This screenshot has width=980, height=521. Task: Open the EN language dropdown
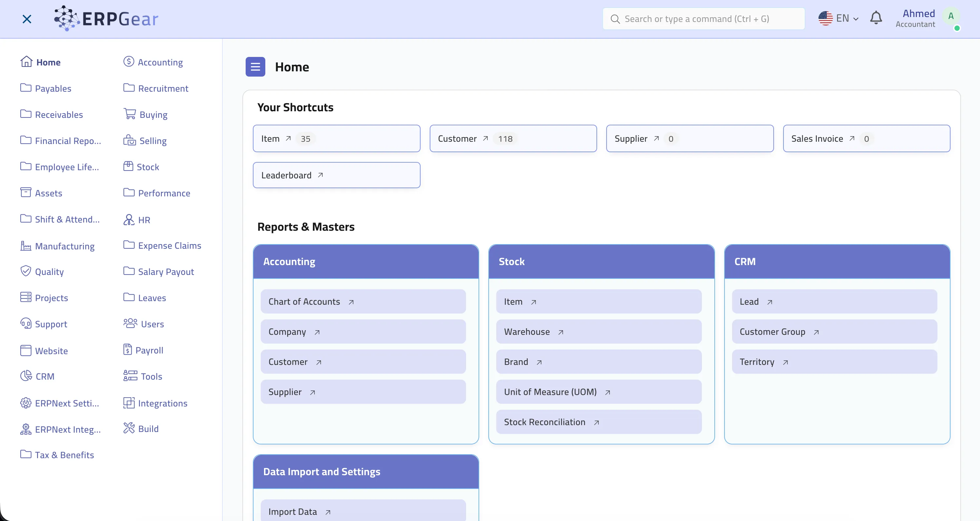[x=839, y=18]
